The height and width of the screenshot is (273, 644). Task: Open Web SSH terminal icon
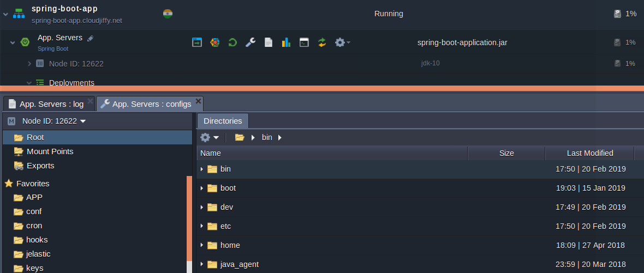tap(304, 42)
